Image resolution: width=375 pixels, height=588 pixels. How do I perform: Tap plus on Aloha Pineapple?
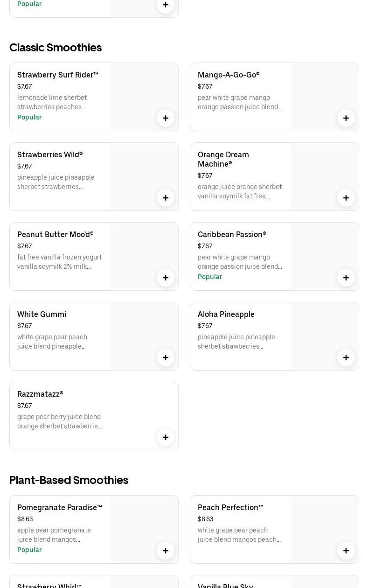[346, 357]
